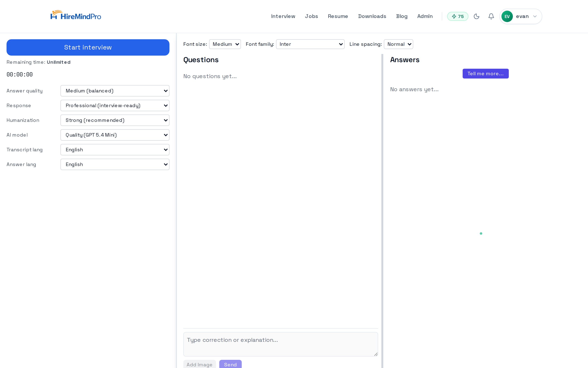Open the Interview nav item
The image size is (588, 368).
click(x=283, y=16)
